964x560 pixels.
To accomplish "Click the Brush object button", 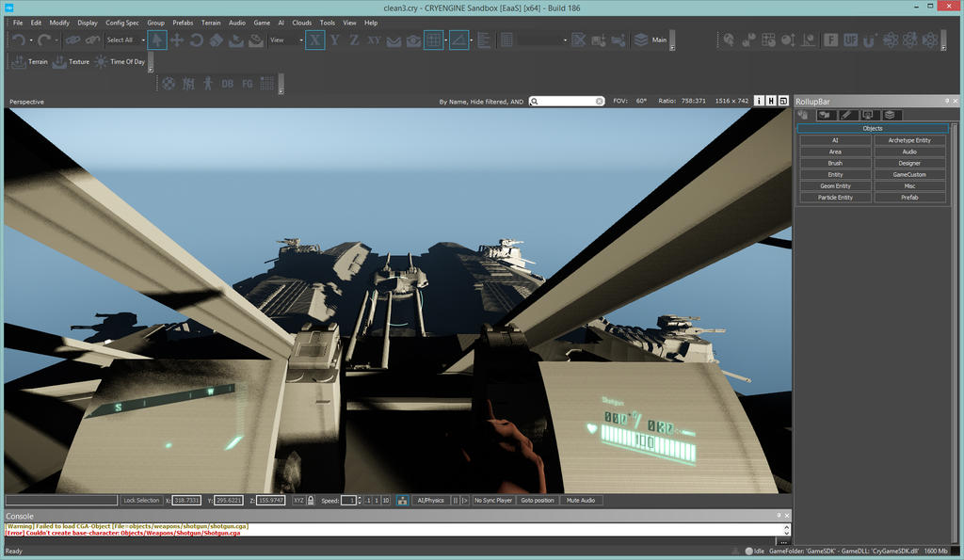I will tap(835, 163).
